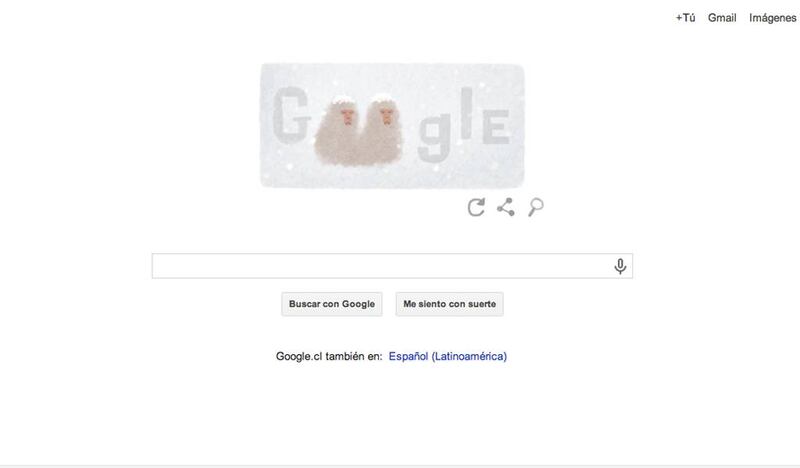
Task: Click the Google.cl también en text
Action: (329, 356)
